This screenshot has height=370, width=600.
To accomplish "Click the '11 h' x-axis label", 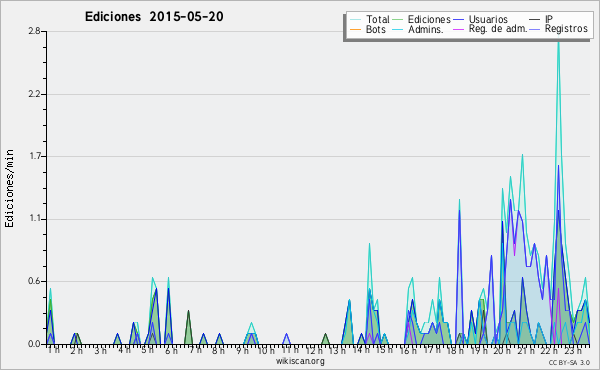I will [x=289, y=350].
